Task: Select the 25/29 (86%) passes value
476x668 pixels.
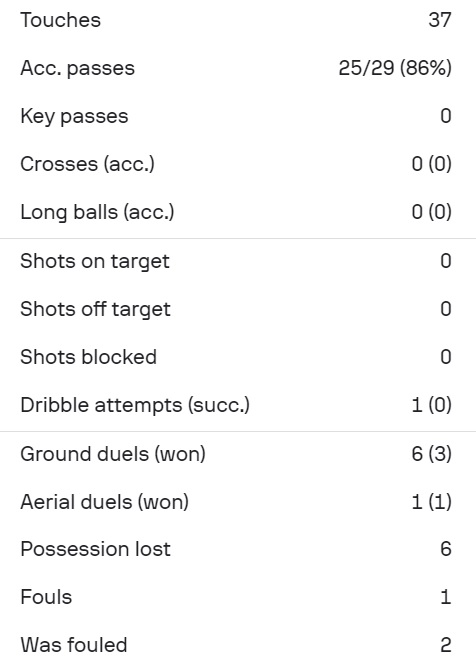Action: [x=395, y=68]
